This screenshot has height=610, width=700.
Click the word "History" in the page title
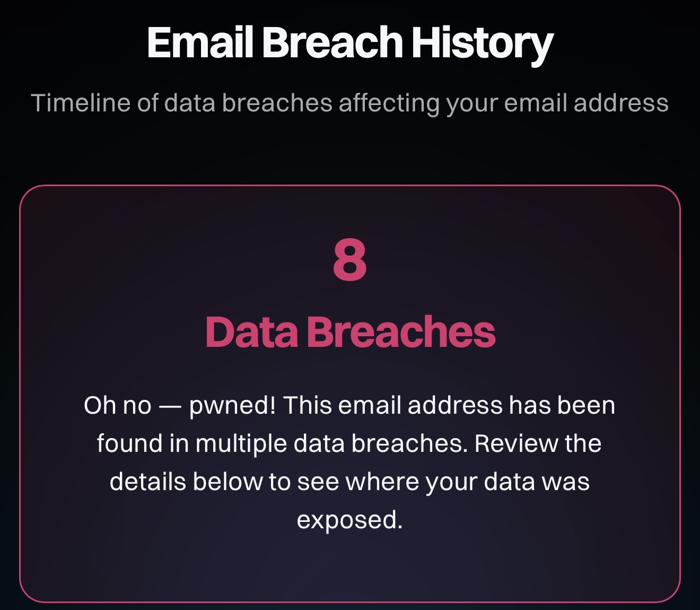[482, 42]
